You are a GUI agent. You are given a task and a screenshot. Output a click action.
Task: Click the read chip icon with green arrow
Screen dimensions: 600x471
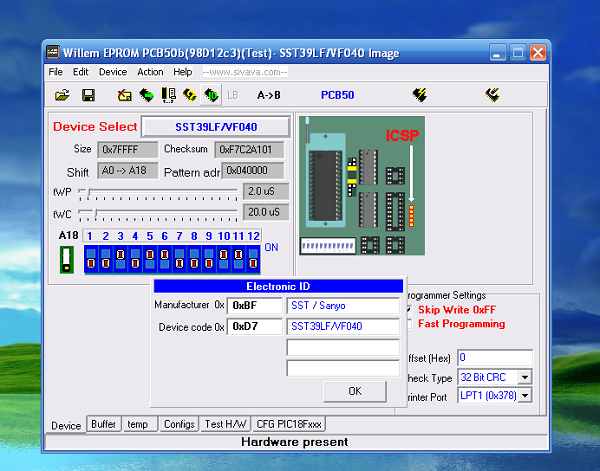[x=146, y=95]
